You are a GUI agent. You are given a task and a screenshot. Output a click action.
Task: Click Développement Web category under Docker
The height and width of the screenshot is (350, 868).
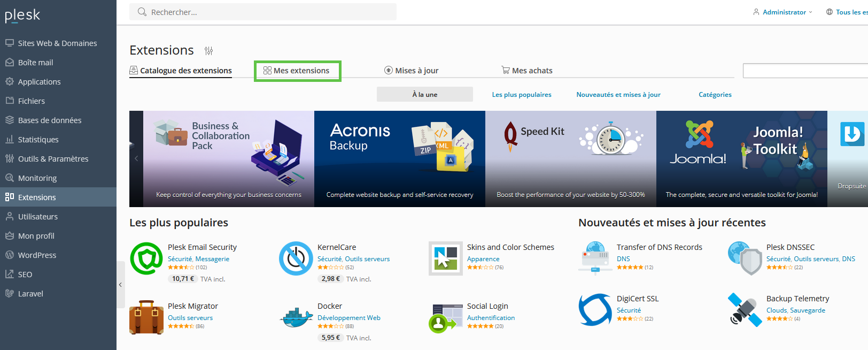click(x=349, y=318)
